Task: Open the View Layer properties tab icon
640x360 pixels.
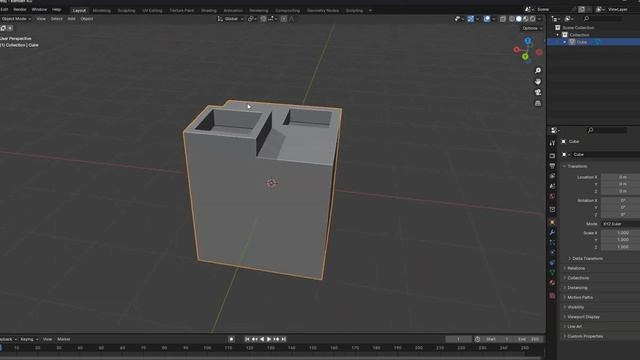Action: (552, 176)
